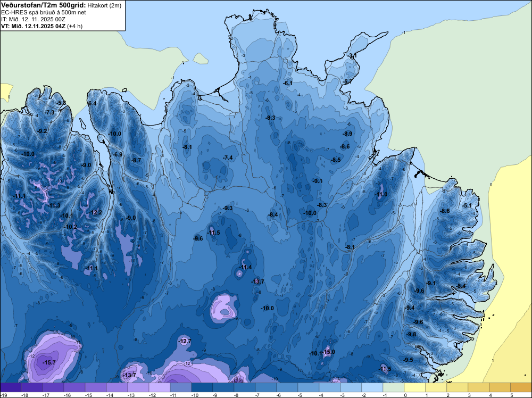Click the orange swatch at legend end

(x=521, y=387)
